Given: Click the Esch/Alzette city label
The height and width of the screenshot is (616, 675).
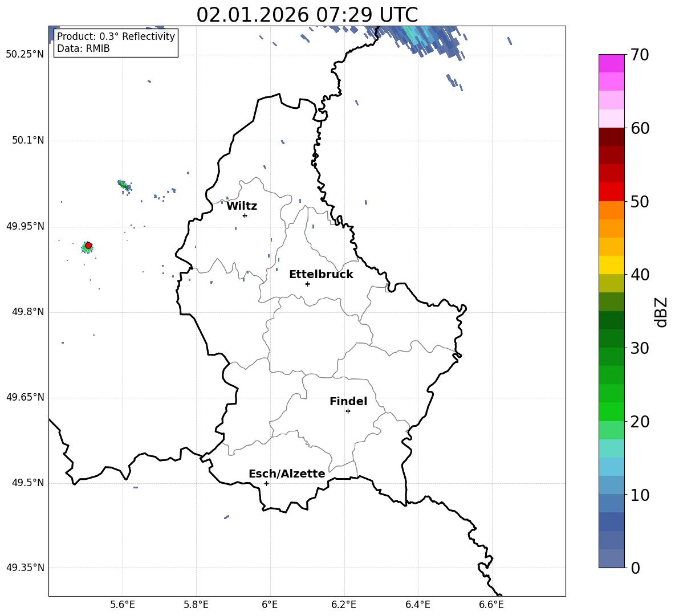Looking at the screenshot, I should [x=287, y=474].
